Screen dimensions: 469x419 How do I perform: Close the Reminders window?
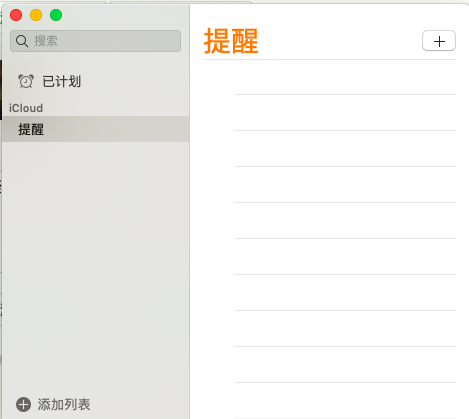click(16, 15)
